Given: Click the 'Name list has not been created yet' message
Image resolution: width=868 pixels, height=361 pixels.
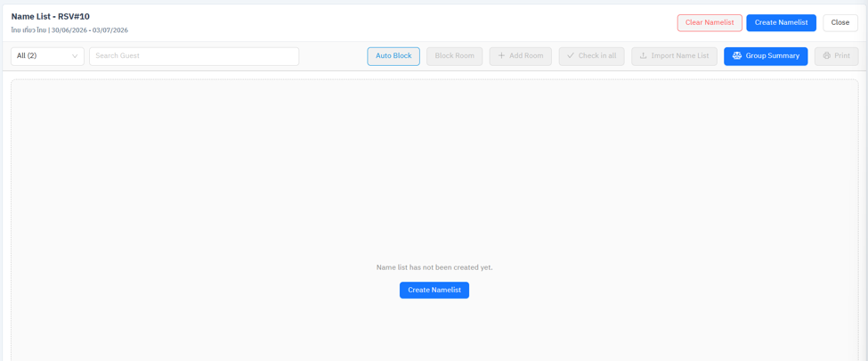Looking at the screenshot, I should [434, 267].
